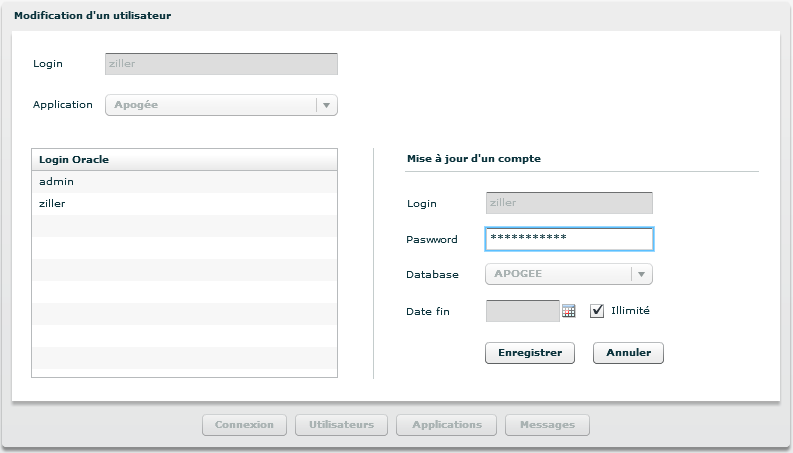Image resolution: width=793 pixels, height=453 pixels.
Task: Uncheck the Illimité checkbox
Action: click(597, 311)
